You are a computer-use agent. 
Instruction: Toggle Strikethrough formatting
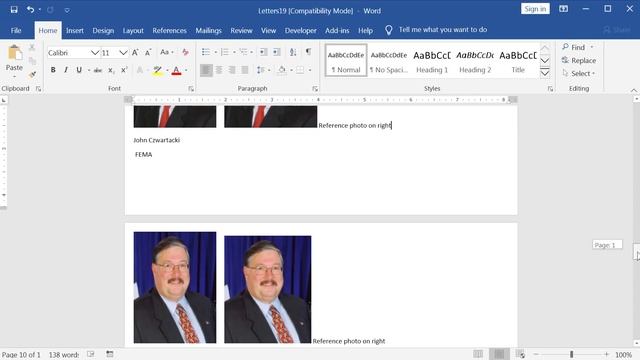pyautogui.click(x=98, y=70)
